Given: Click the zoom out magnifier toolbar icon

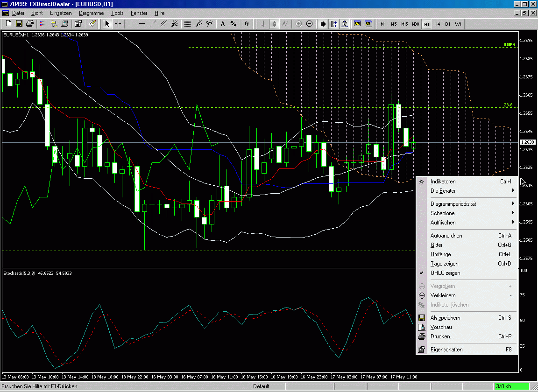Looking at the screenshot, I should (310, 24).
